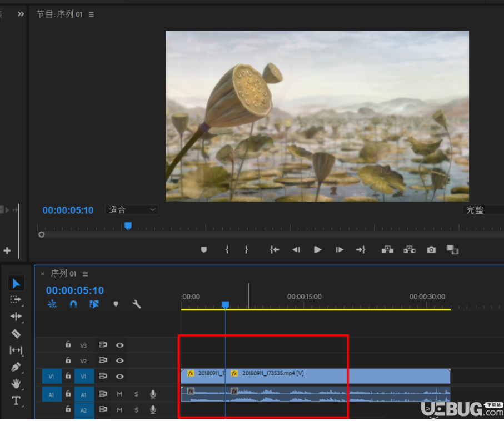Click Mark In button
504x421 pixels.
[x=227, y=250]
